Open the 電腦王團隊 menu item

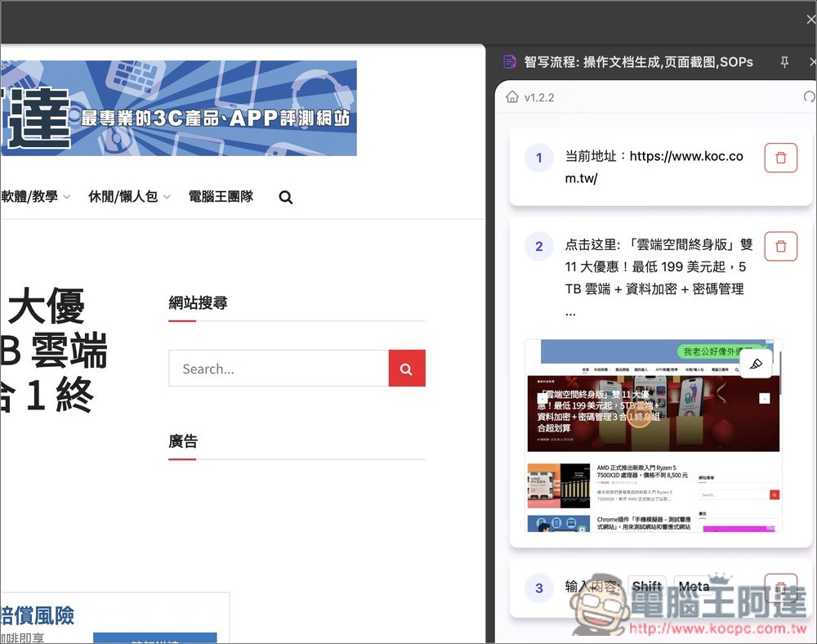(220, 196)
